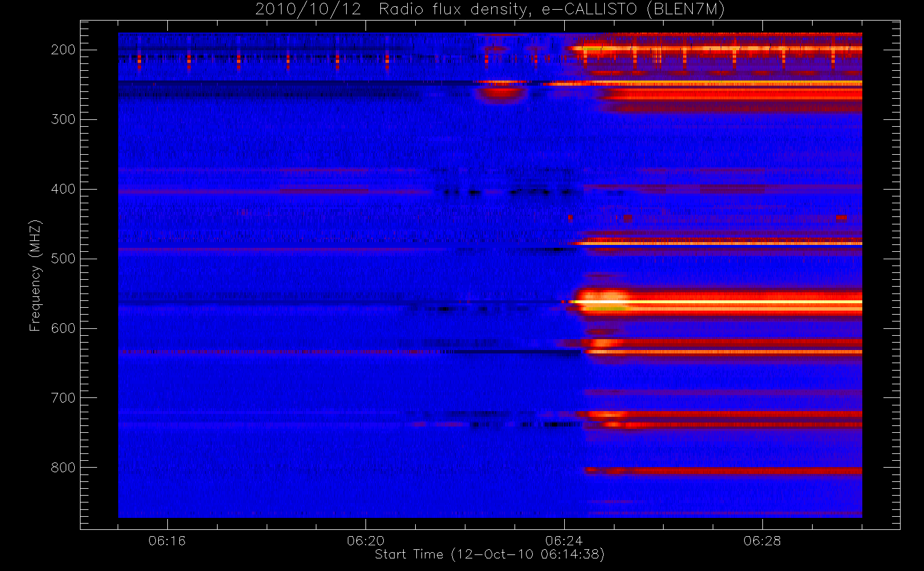The width and height of the screenshot is (924, 571).
Task: Select the 300 frequency axis label
Action: (63, 119)
